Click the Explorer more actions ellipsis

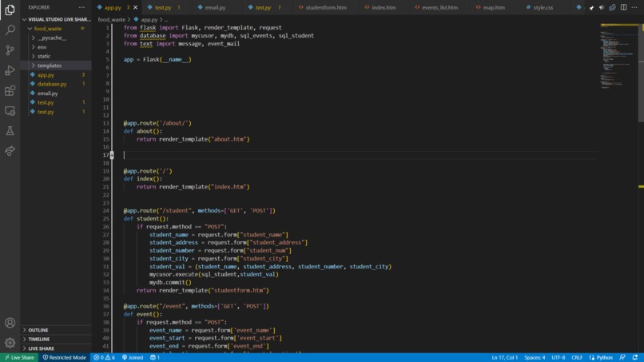(x=81, y=7)
